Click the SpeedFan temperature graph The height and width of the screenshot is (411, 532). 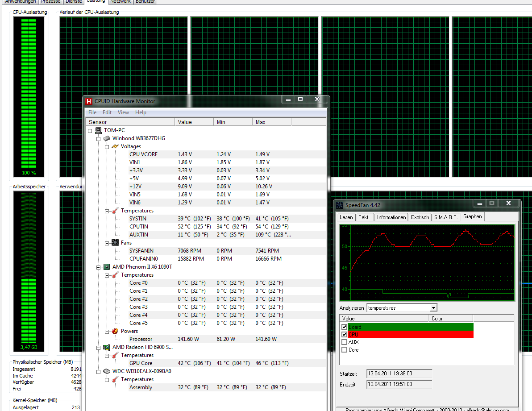click(427, 262)
